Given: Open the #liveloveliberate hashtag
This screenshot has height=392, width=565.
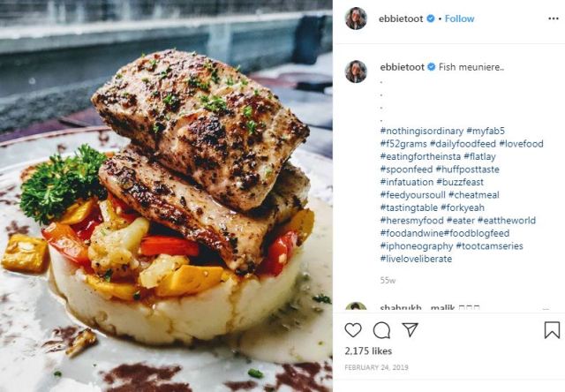Looking at the screenshot, I should [416, 259].
